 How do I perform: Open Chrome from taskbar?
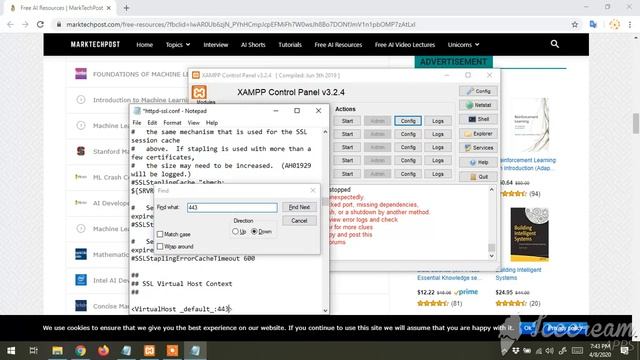click(x=80, y=351)
